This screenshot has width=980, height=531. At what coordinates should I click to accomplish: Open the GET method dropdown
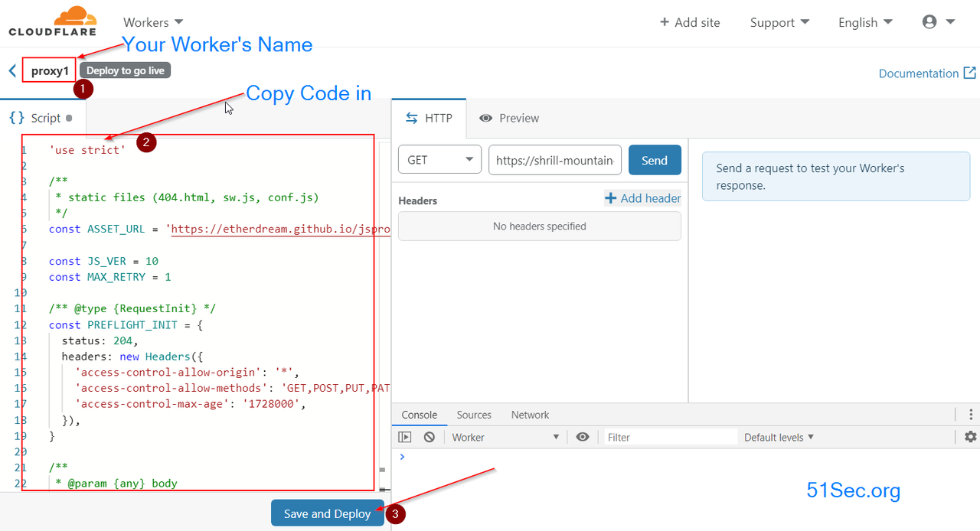coord(439,160)
